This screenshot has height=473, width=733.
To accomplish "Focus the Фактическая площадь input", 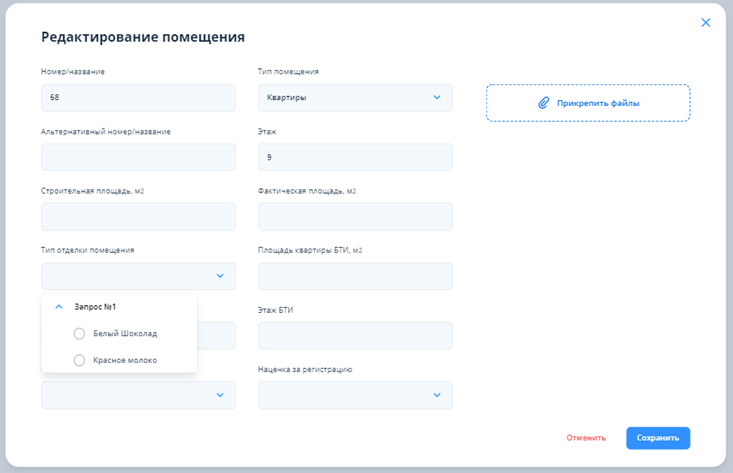I will point(355,217).
